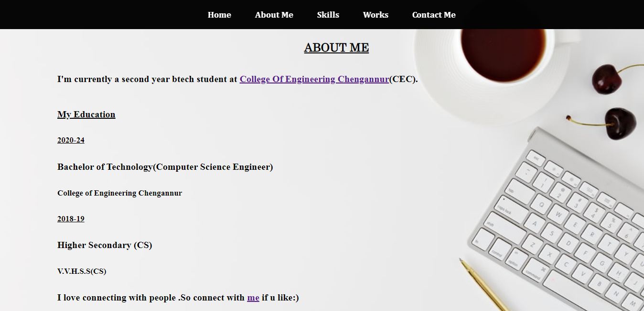Open the Works navigation item
This screenshot has width=644, height=311.
click(x=376, y=15)
